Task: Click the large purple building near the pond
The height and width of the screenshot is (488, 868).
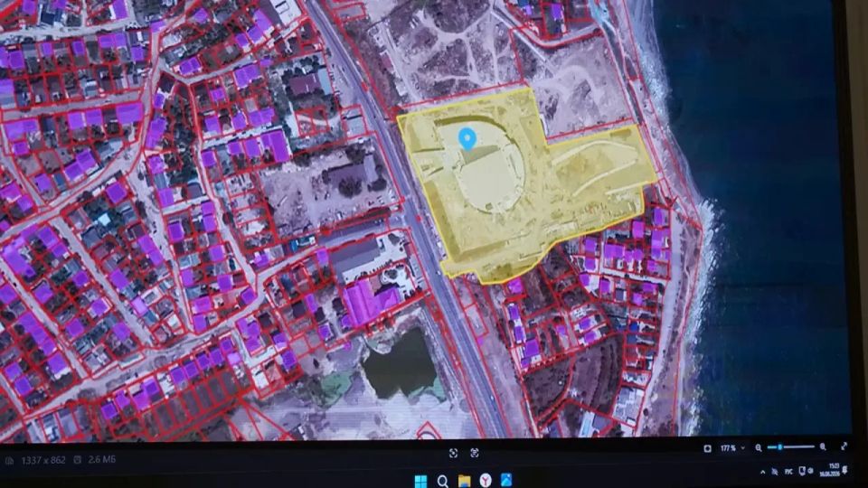Action: [x=370, y=302]
